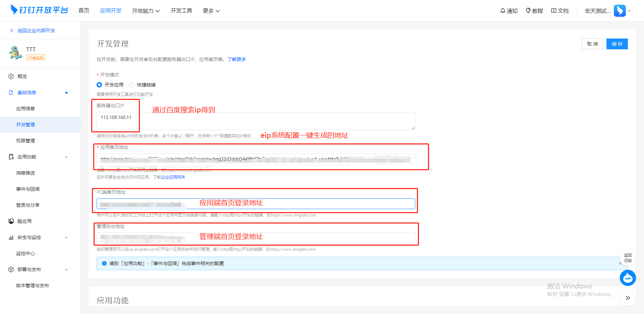Open the 应用开发 navigation tab
This screenshot has width=644, height=314.
point(111,11)
